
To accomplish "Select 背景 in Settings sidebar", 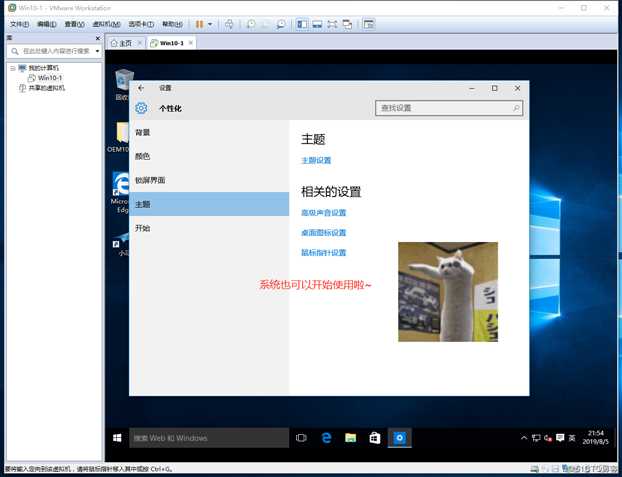I will click(x=209, y=133).
